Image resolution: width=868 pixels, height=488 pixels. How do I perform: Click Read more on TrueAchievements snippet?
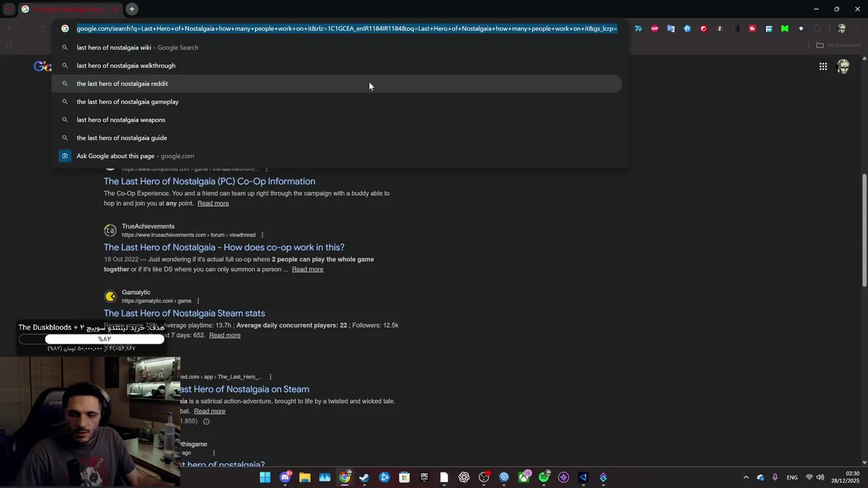tap(307, 269)
